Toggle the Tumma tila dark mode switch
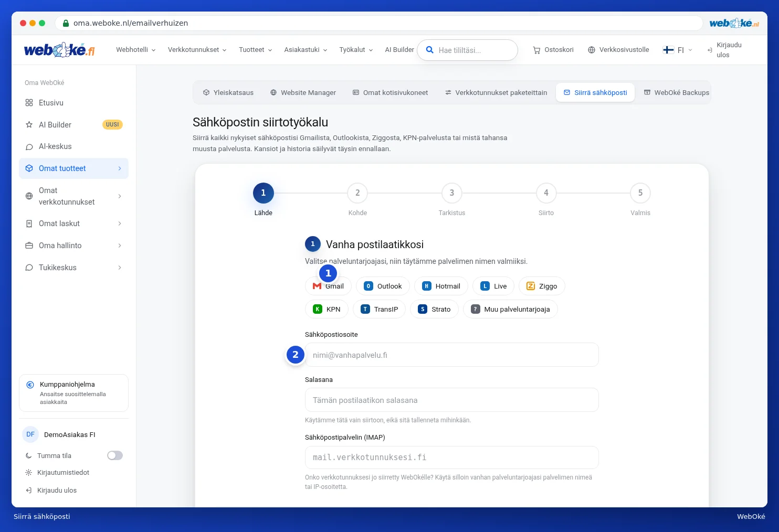 [115, 455]
